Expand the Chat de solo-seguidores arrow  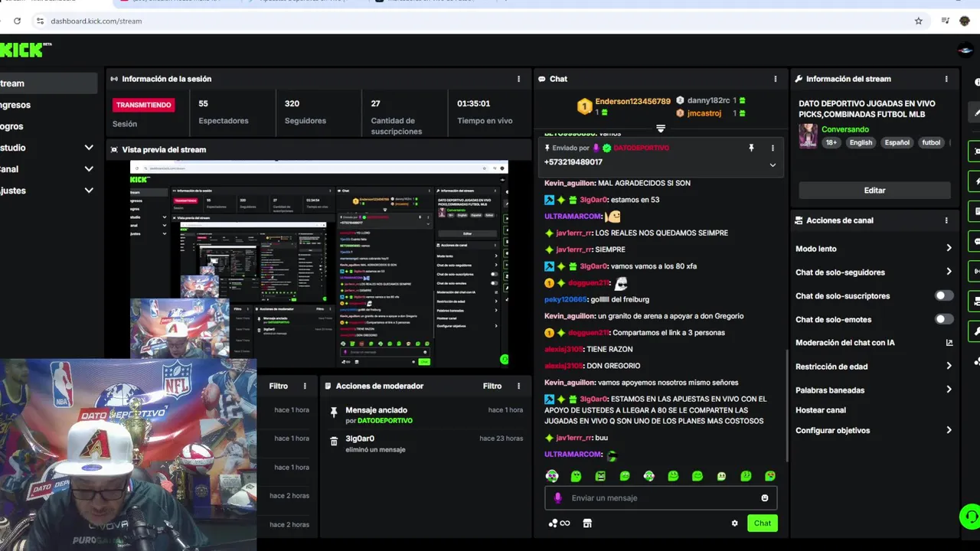949,272
